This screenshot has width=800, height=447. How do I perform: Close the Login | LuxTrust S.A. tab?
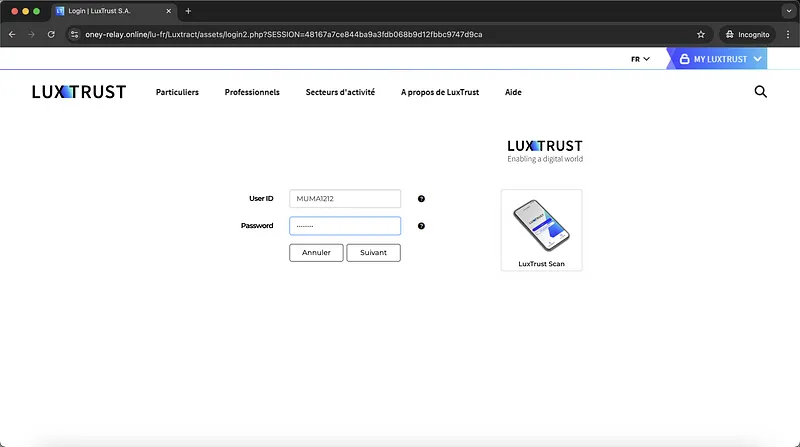[168, 11]
